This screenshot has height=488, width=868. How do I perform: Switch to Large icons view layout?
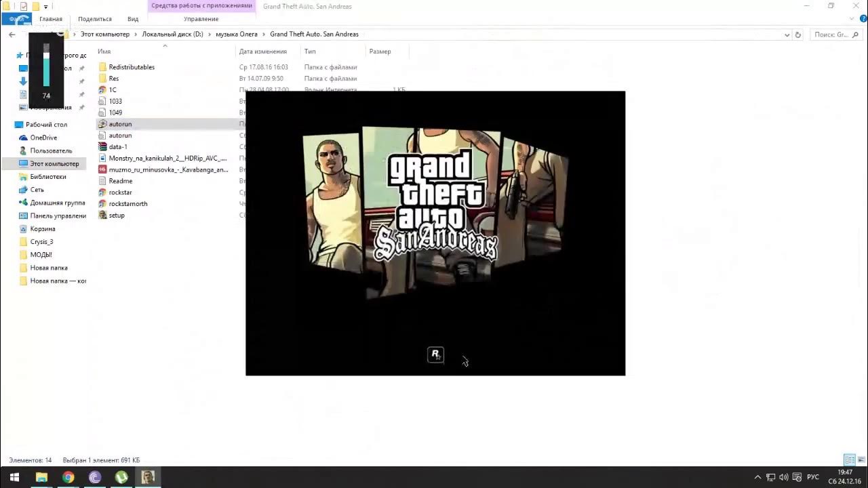tap(861, 460)
